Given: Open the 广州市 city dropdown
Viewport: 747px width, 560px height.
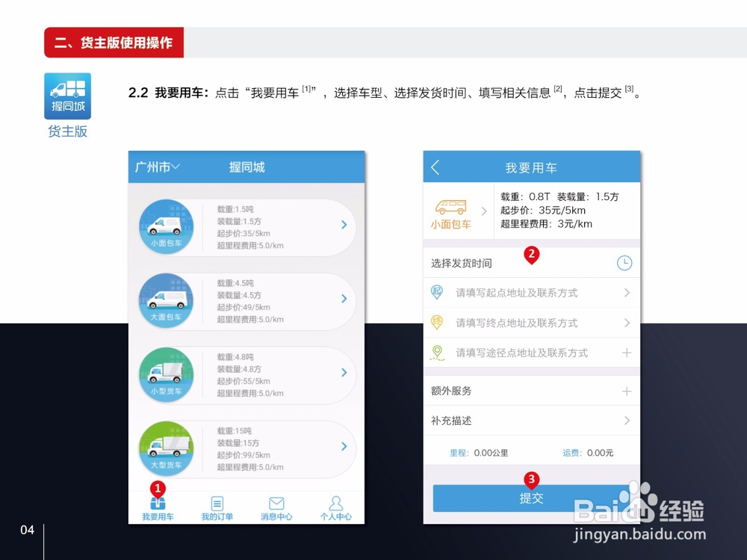Looking at the screenshot, I should 157,167.
